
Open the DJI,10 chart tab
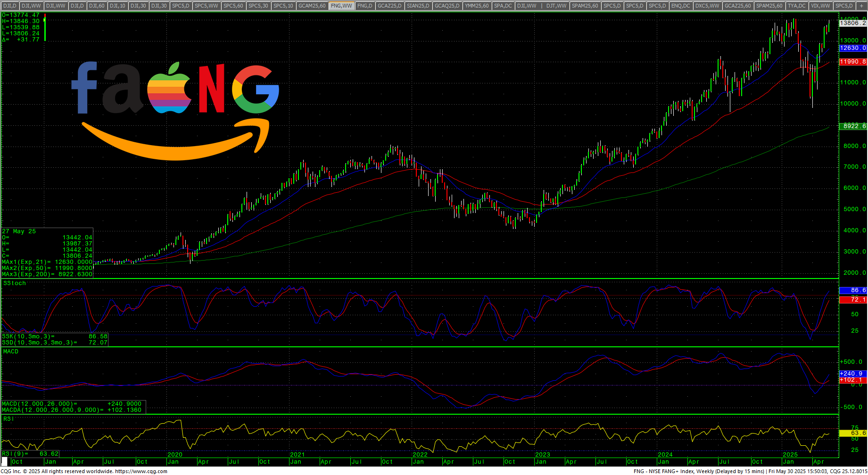[x=117, y=6]
